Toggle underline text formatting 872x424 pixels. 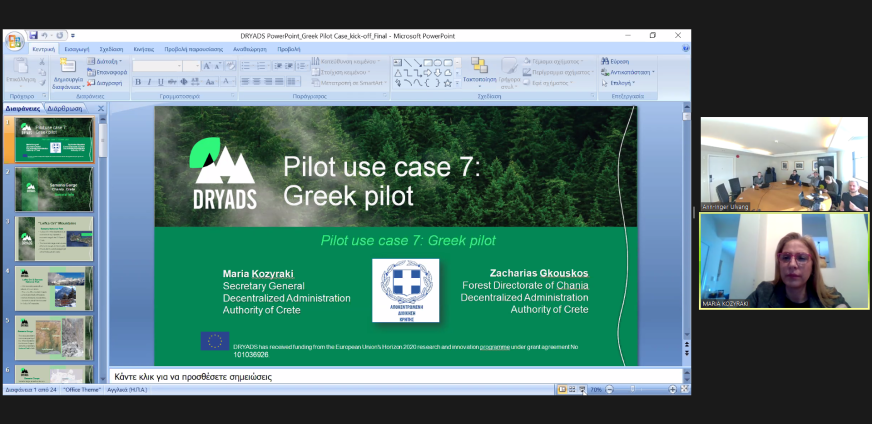click(161, 82)
